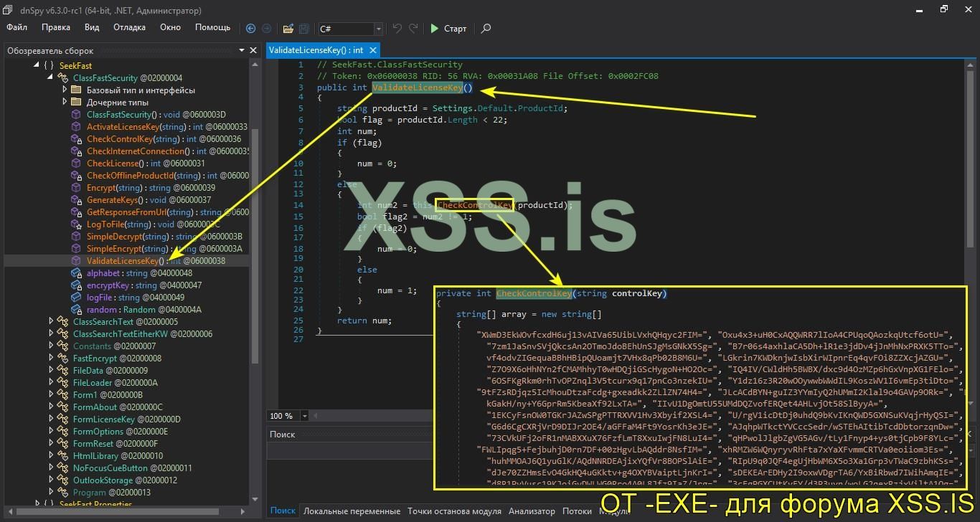Select Encrypt(string) method in tree
This screenshot has height=522, width=980.
[x=151, y=188]
